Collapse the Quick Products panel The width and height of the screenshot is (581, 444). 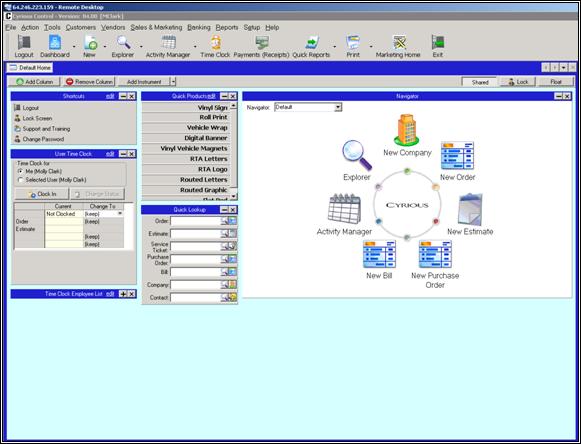[225, 96]
